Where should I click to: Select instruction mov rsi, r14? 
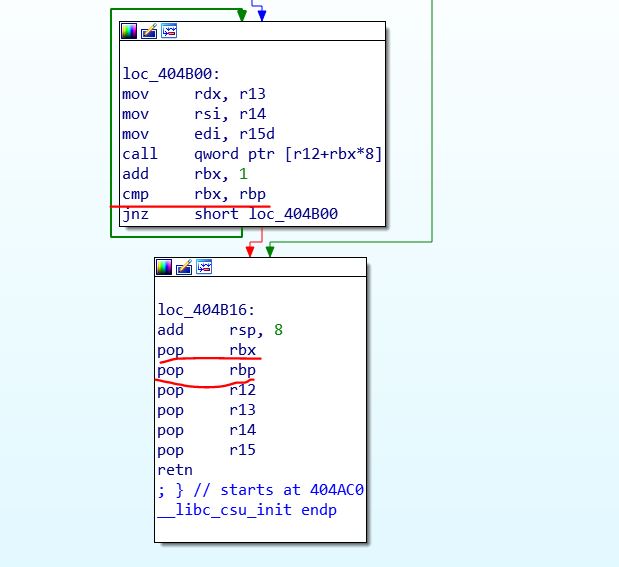(x=194, y=114)
